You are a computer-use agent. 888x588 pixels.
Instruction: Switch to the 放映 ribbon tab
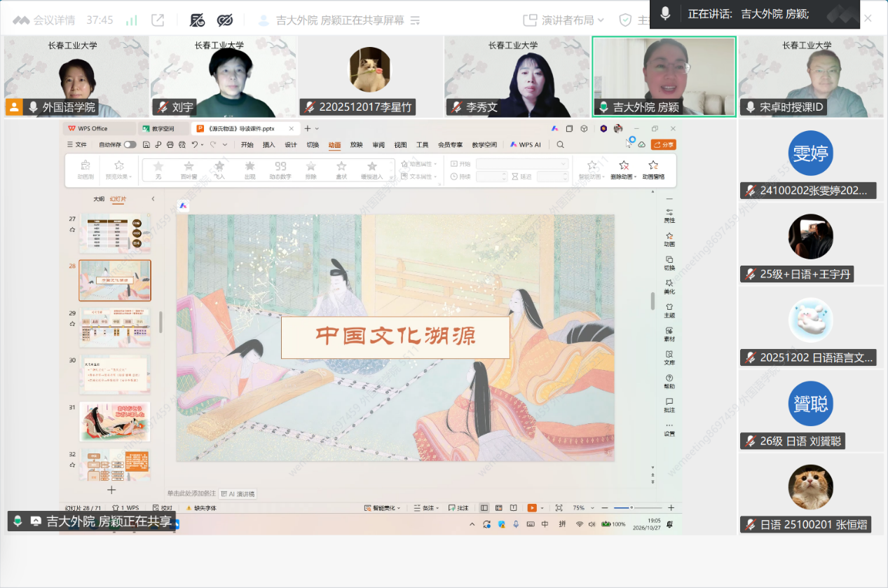[x=356, y=145]
